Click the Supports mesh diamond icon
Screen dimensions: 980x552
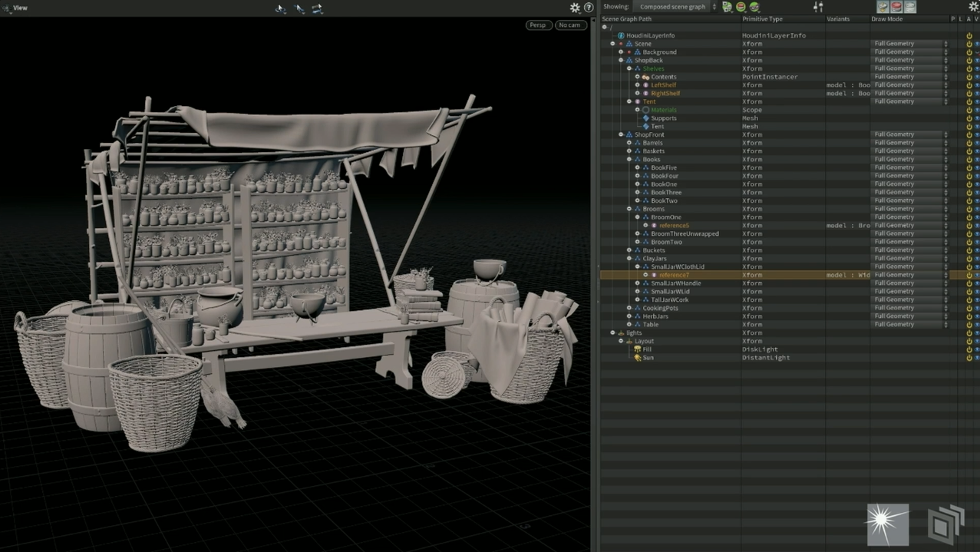pos(646,118)
